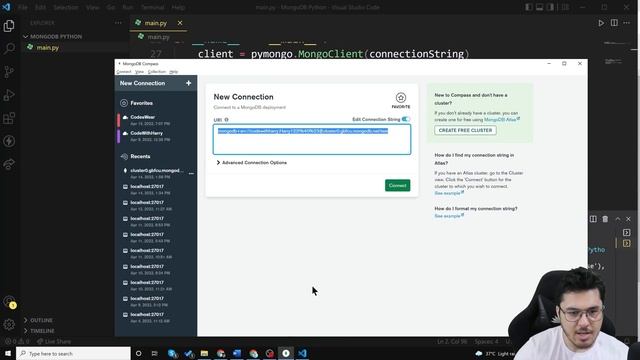Open the Windows Start button
This screenshot has height=360, width=640.
(x=8, y=353)
